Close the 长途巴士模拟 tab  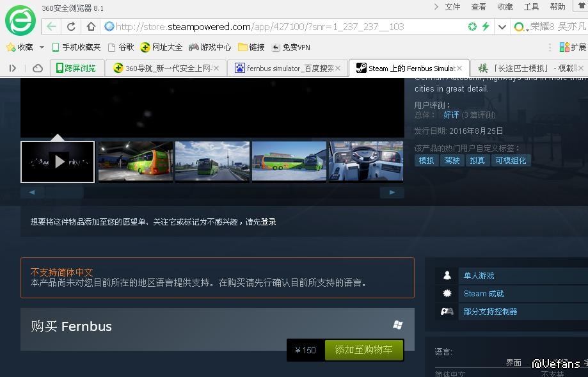click(581, 68)
